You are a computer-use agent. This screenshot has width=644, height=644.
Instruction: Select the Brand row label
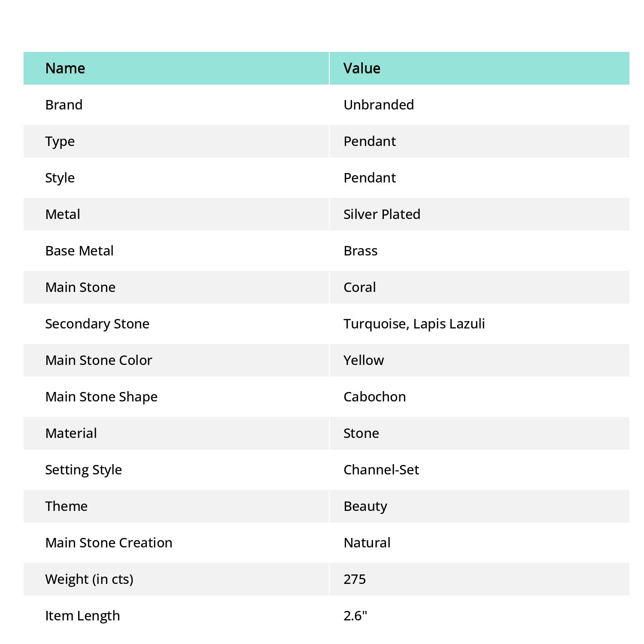64,105
